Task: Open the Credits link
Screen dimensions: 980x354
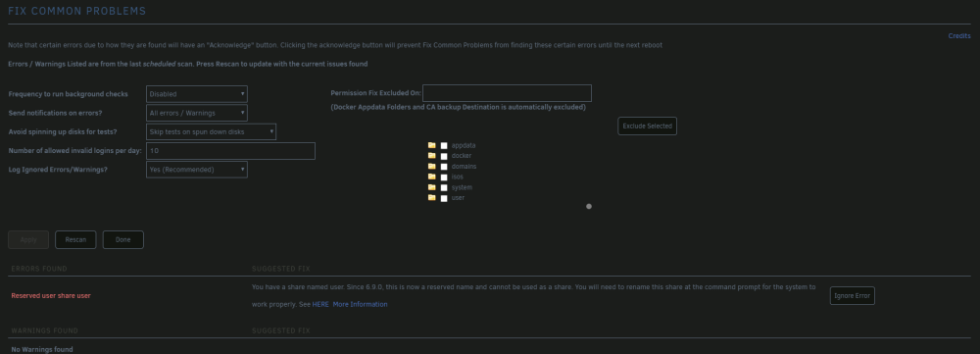Action: click(x=959, y=35)
